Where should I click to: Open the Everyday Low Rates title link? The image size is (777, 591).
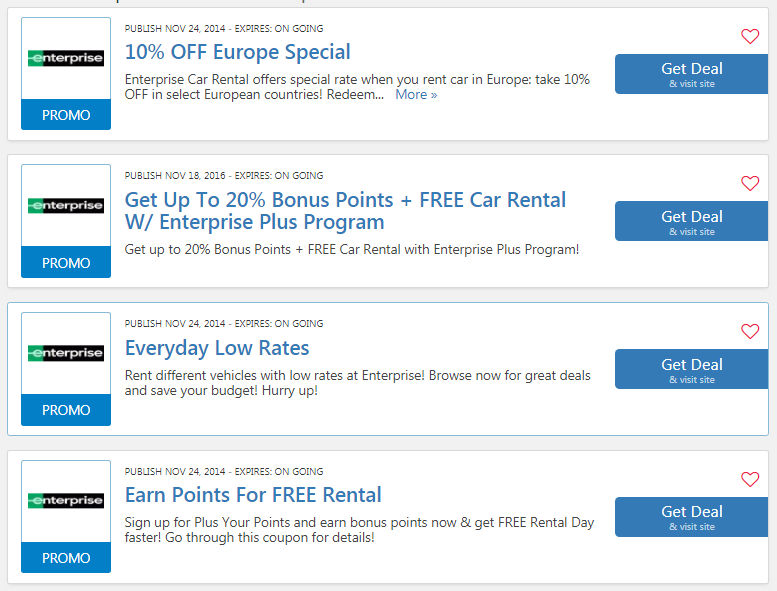pos(217,348)
